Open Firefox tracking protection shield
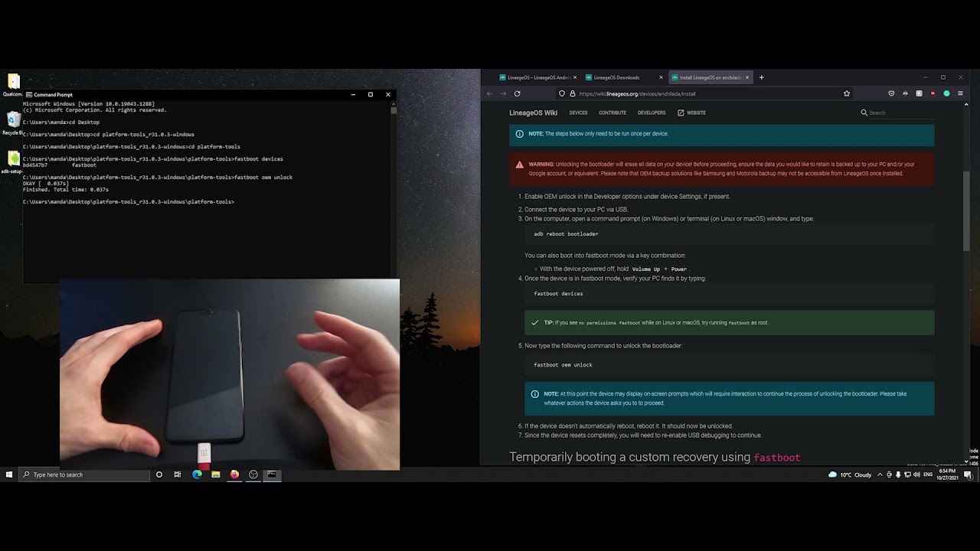The width and height of the screenshot is (980, 551). click(x=562, y=93)
